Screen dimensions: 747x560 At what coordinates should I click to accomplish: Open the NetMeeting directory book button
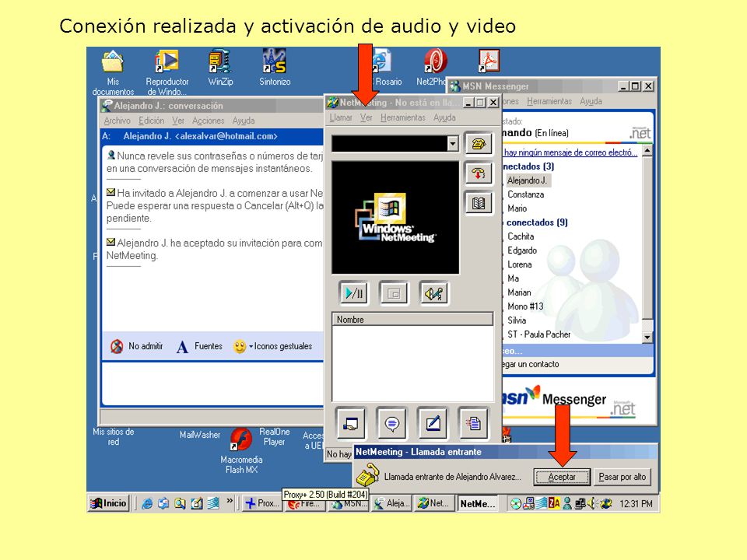479,203
